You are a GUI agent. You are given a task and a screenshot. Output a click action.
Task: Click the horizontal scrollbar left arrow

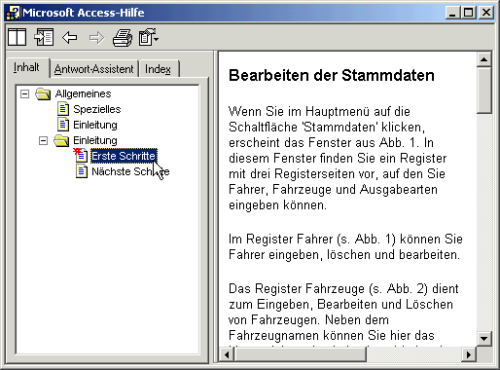pos(227,354)
